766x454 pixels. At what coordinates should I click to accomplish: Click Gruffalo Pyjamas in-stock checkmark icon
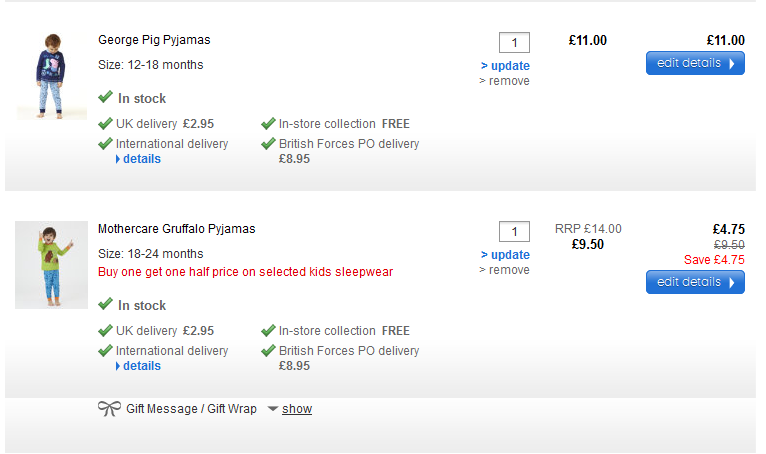click(105, 304)
